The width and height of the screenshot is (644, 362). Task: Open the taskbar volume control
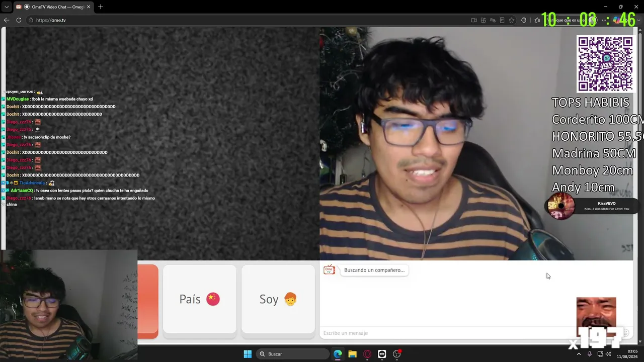click(609, 354)
